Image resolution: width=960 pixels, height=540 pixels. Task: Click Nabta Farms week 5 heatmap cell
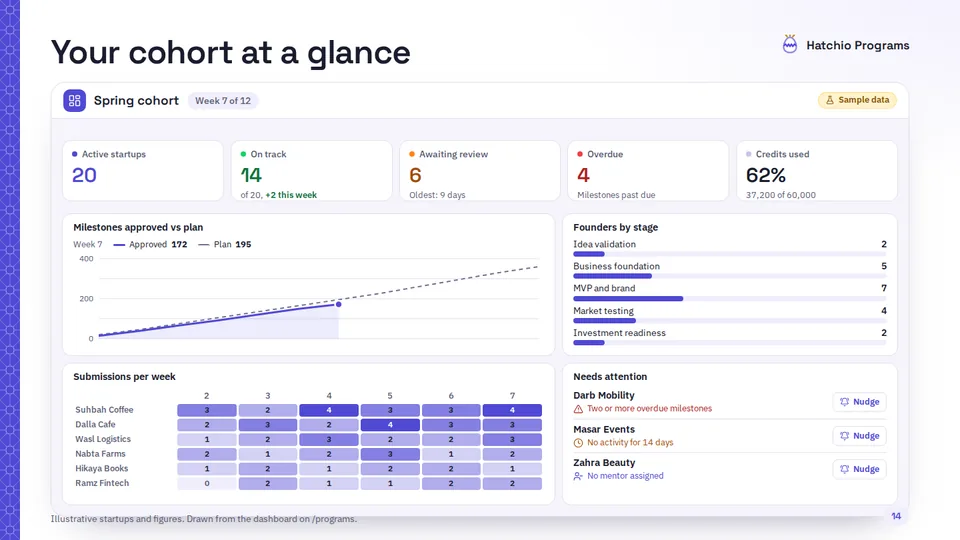point(390,454)
